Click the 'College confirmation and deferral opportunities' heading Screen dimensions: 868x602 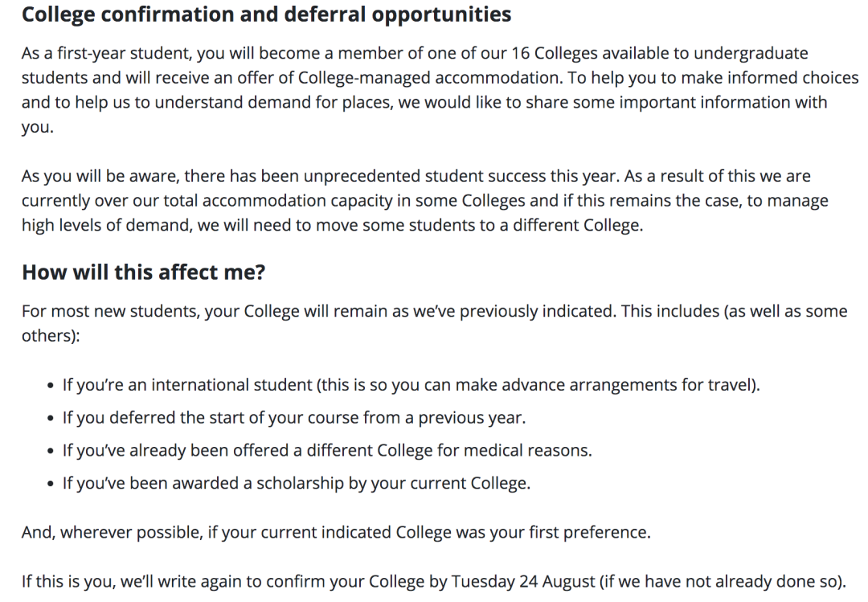point(266,14)
